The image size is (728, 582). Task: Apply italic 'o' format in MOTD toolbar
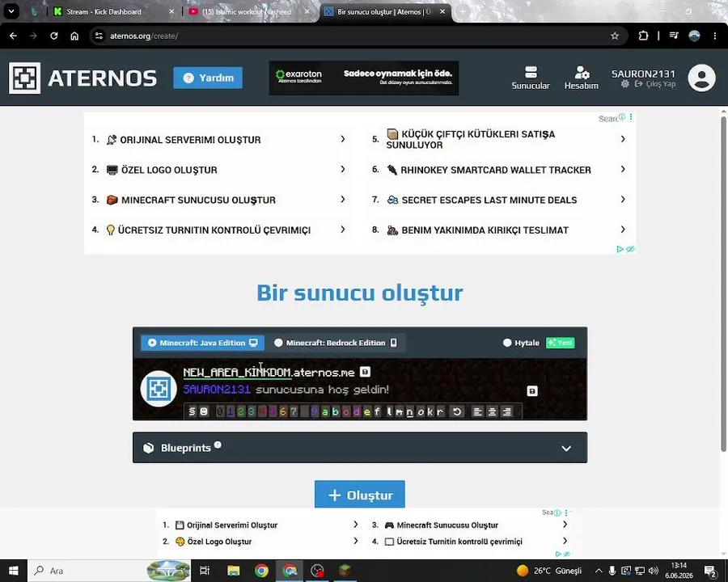(x=420, y=411)
